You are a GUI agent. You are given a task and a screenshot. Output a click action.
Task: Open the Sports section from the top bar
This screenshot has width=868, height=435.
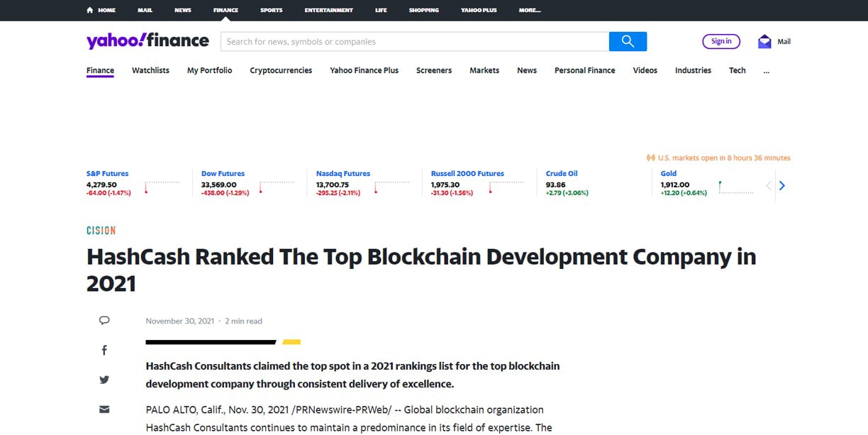pyautogui.click(x=271, y=10)
